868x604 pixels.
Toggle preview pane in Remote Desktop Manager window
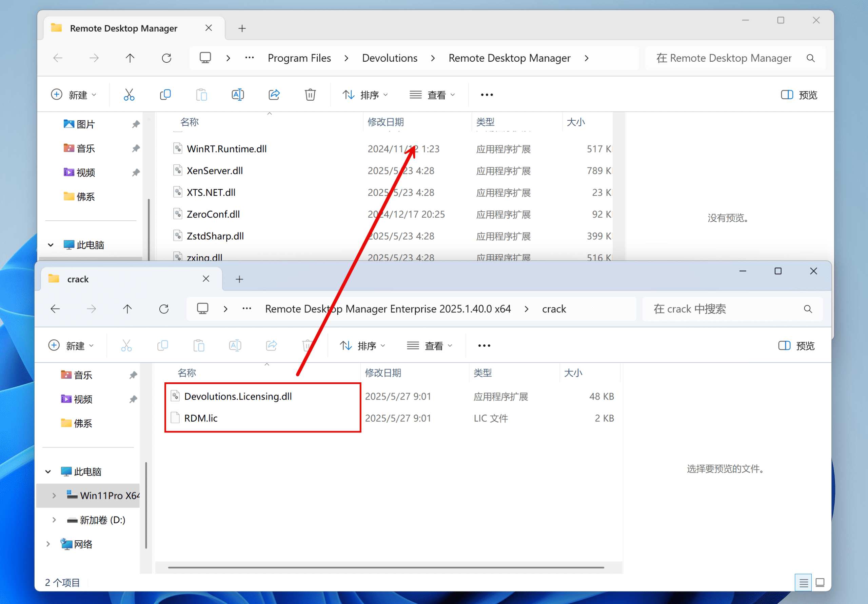tap(799, 95)
